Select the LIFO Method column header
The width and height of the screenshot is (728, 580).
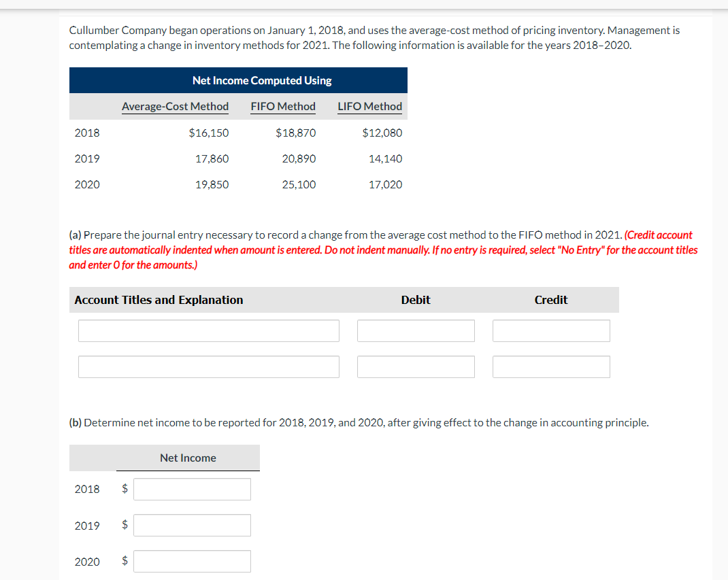pos(370,106)
